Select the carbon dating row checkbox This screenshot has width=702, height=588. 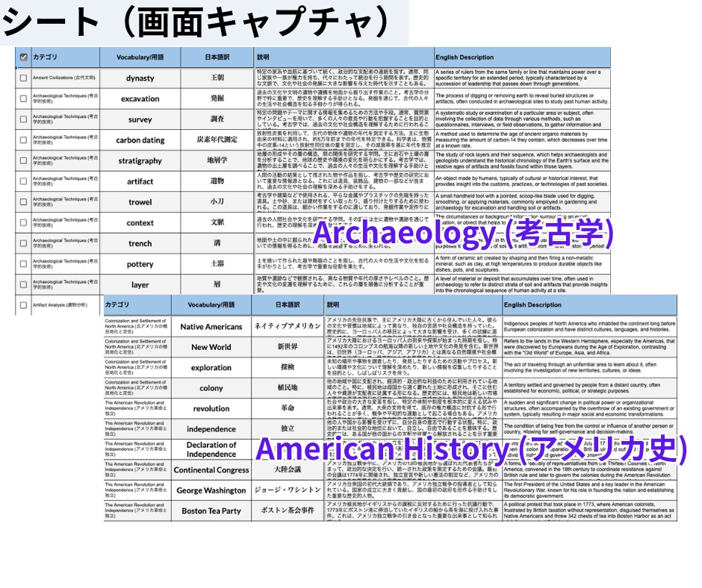coord(23,140)
